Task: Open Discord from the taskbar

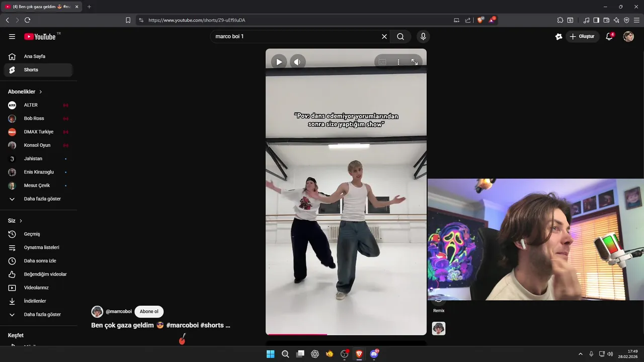Action: (374, 354)
